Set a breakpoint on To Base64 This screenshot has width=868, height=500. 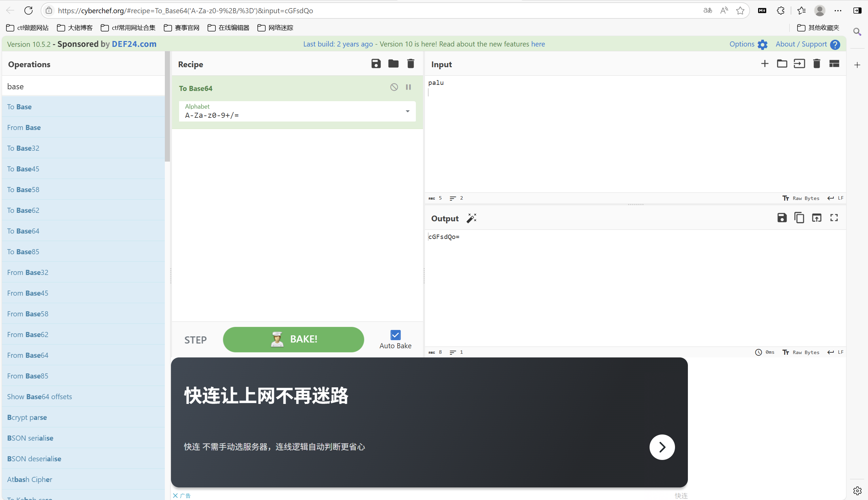click(x=408, y=87)
